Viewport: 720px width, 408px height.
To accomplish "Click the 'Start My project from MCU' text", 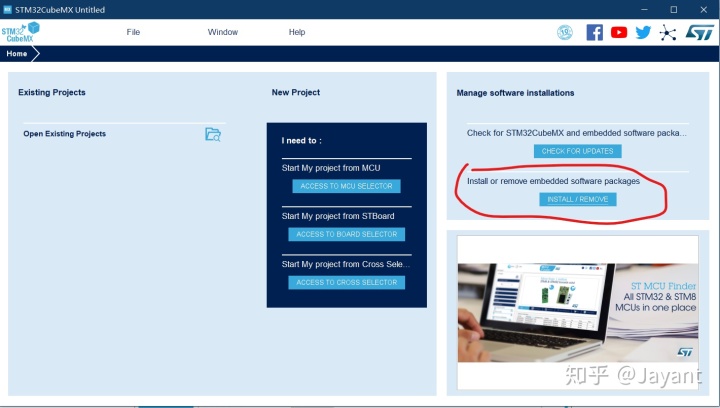I will [331, 168].
